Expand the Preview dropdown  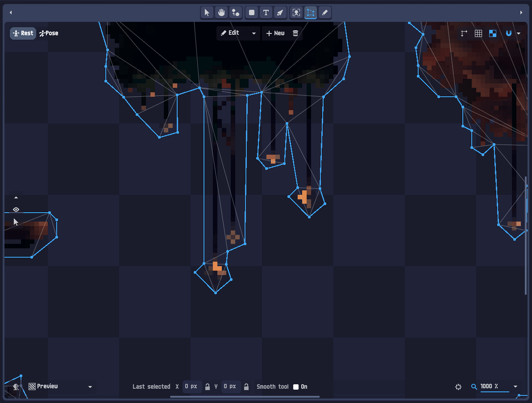90,387
